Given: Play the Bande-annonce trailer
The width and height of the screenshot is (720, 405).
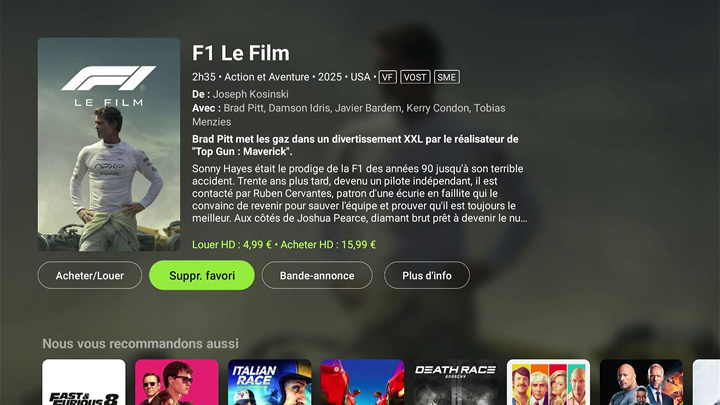Looking at the screenshot, I should coord(317,276).
